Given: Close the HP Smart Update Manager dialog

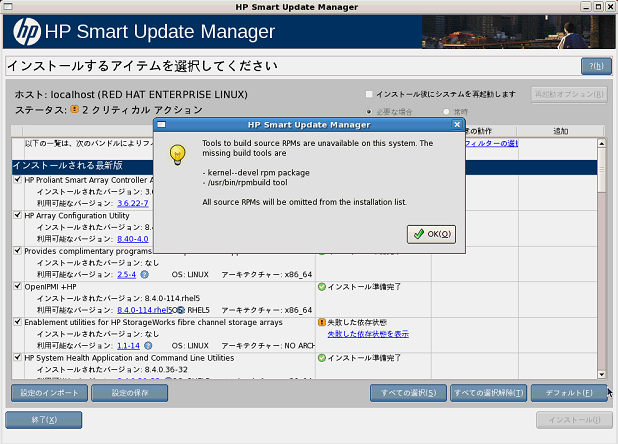Looking at the screenshot, I should point(458,125).
